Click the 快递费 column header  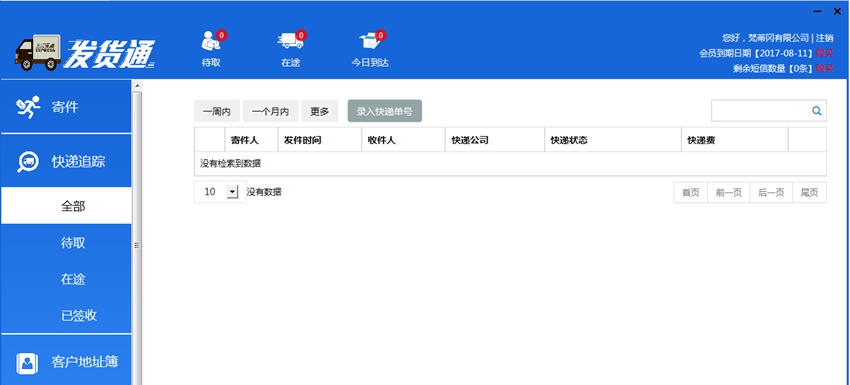pos(735,140)
